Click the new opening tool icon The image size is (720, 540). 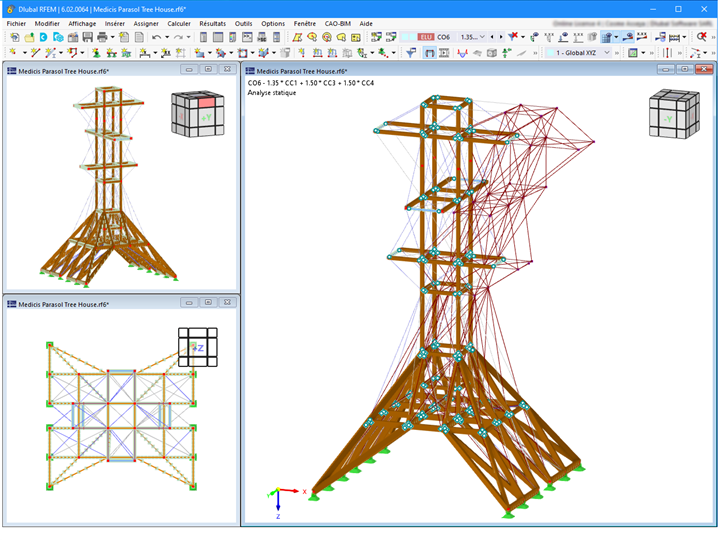tap(242, 53)
